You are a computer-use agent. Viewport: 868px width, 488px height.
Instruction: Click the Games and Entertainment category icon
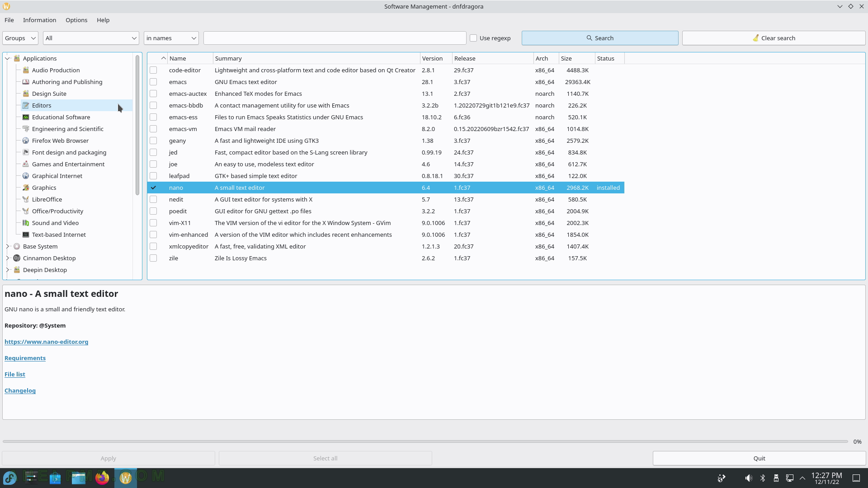pyautogui.click(x=26, y=164)
